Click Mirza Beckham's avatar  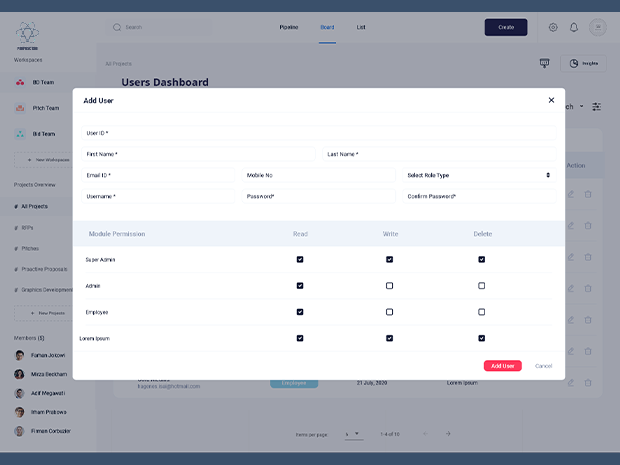pos(19,374)
